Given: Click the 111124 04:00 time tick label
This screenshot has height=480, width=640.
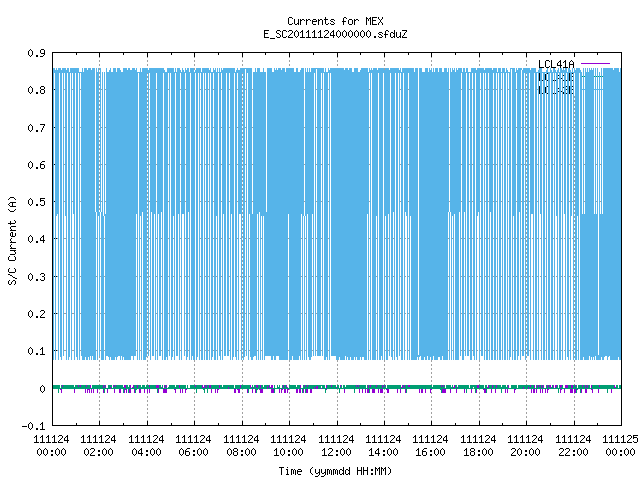Looking at the screenshot, I should coord(146,446).
